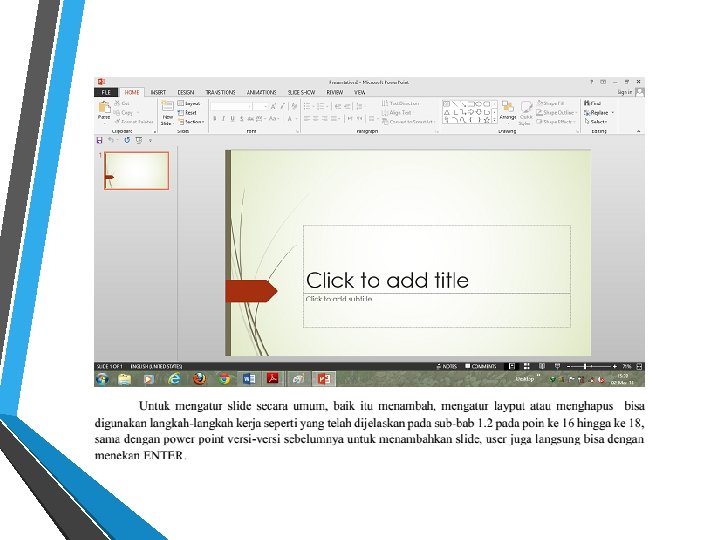Screen dimensions: 720x540
Task: Toggle Align Right paragraph alignment
Action: 325,119
